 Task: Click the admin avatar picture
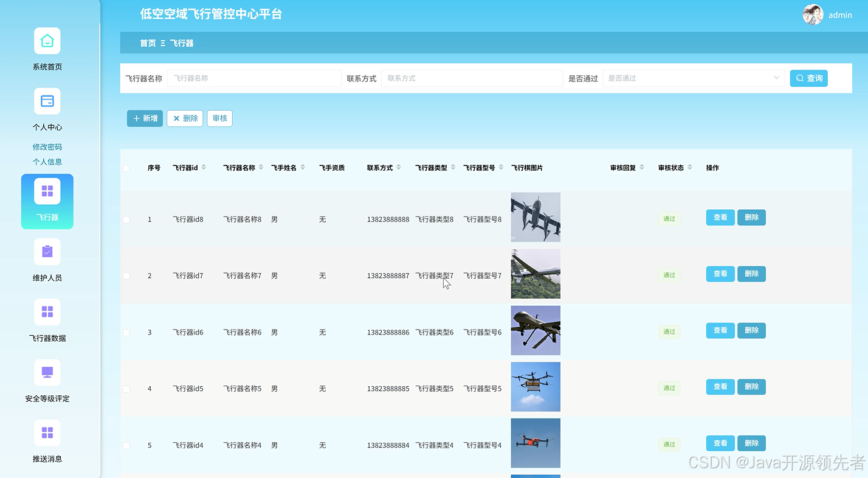point(813,15)
